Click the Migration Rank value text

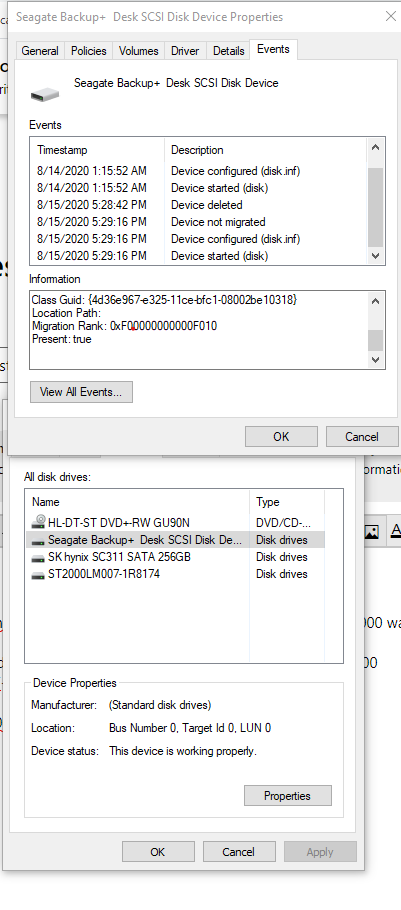(x=164, y=326)
